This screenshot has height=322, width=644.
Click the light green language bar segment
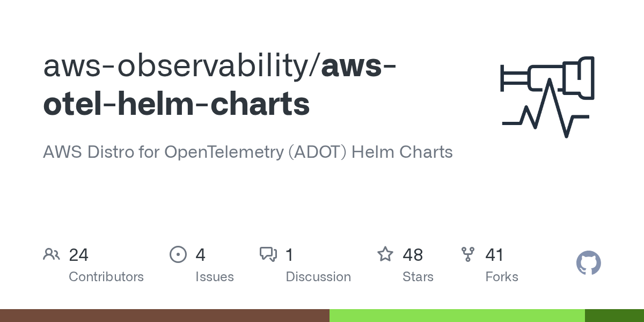click(457, 316)
